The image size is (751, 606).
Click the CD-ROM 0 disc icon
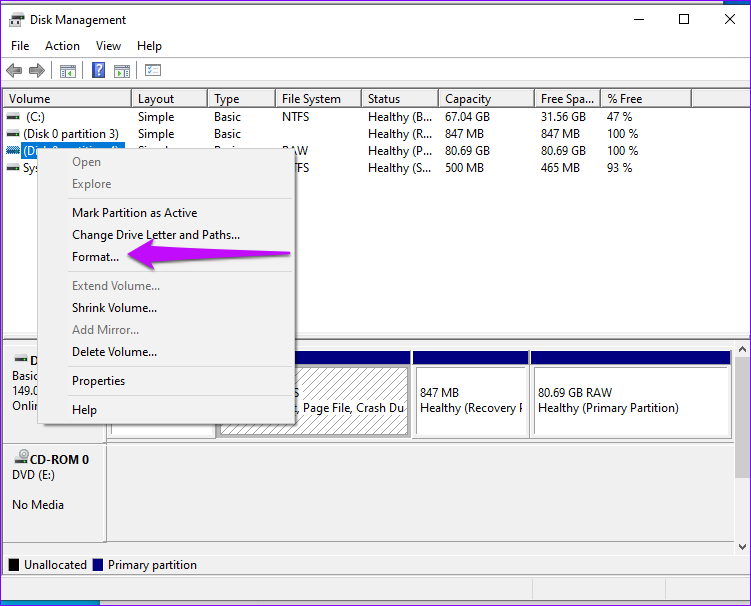(x=22, y=457)
